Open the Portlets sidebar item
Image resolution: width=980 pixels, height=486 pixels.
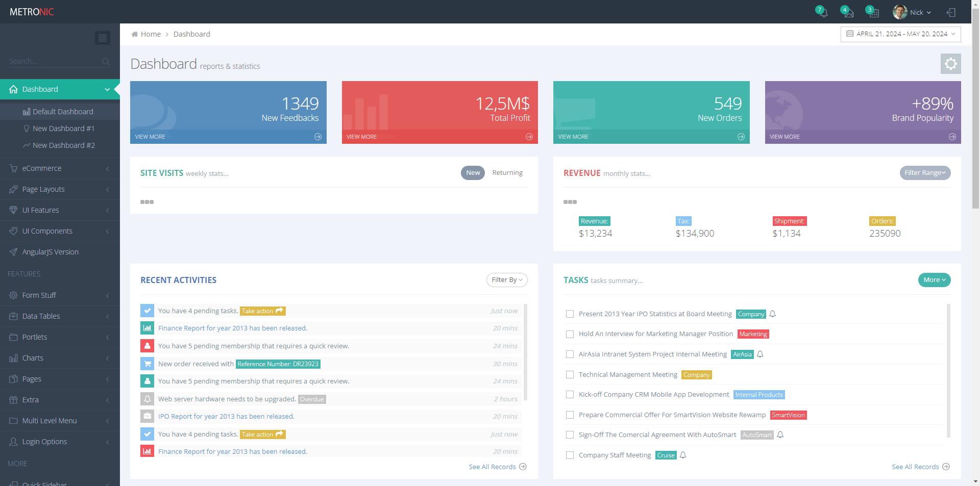point(60,337)
